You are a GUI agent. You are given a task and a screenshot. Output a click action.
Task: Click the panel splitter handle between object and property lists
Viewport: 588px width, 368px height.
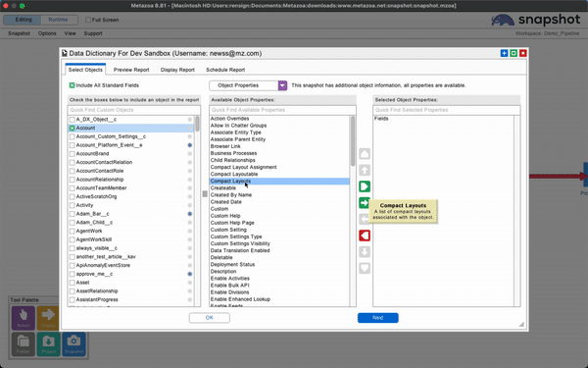(205, 193)
